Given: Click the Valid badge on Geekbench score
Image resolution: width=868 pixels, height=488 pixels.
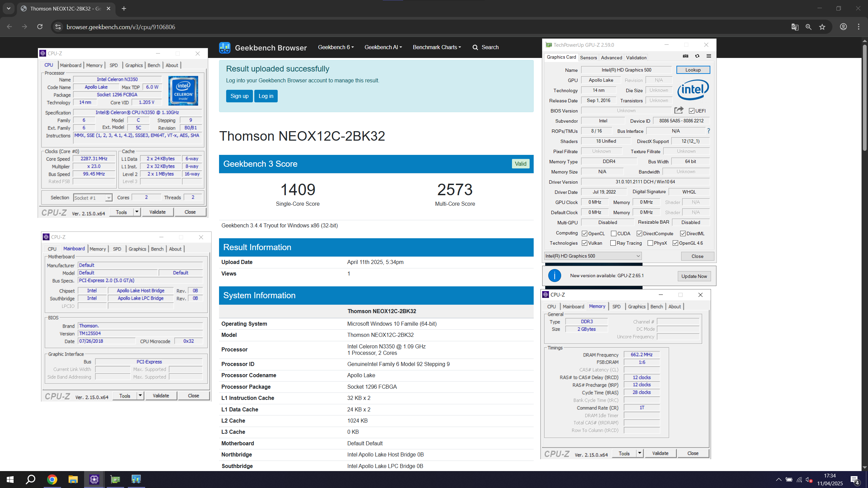Looking at the screenshot, I should pyautogui.click(x=520, y=164).
